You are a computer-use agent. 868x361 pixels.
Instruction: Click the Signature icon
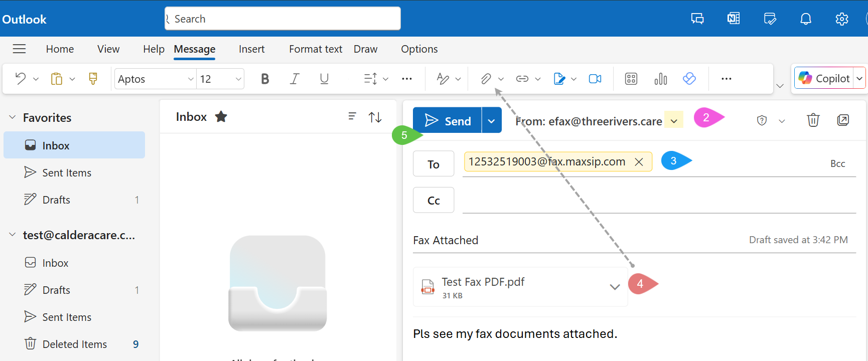click(x=559, y=79)
